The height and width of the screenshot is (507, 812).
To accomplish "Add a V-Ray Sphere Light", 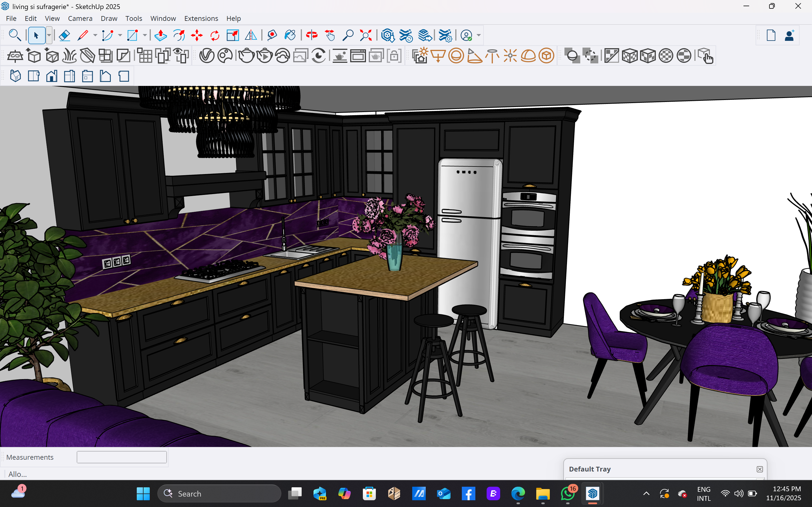I will click(x=456, y=56).
